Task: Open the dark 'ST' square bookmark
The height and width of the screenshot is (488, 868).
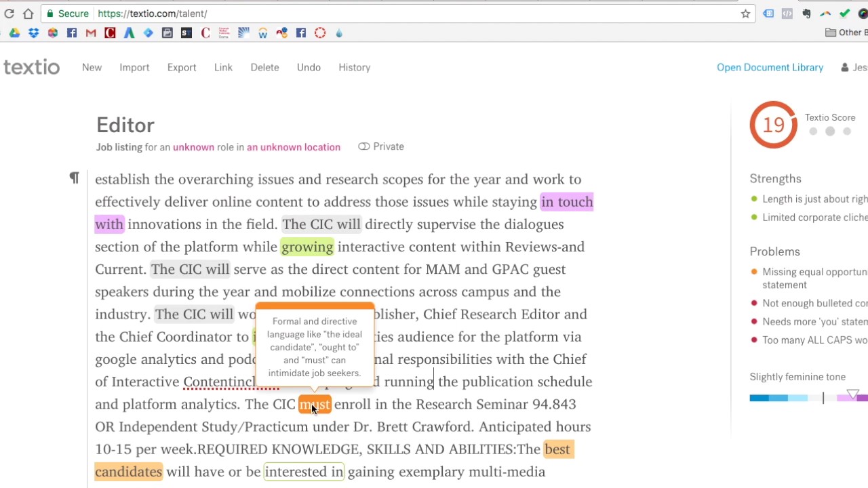Action: (186, 33)
